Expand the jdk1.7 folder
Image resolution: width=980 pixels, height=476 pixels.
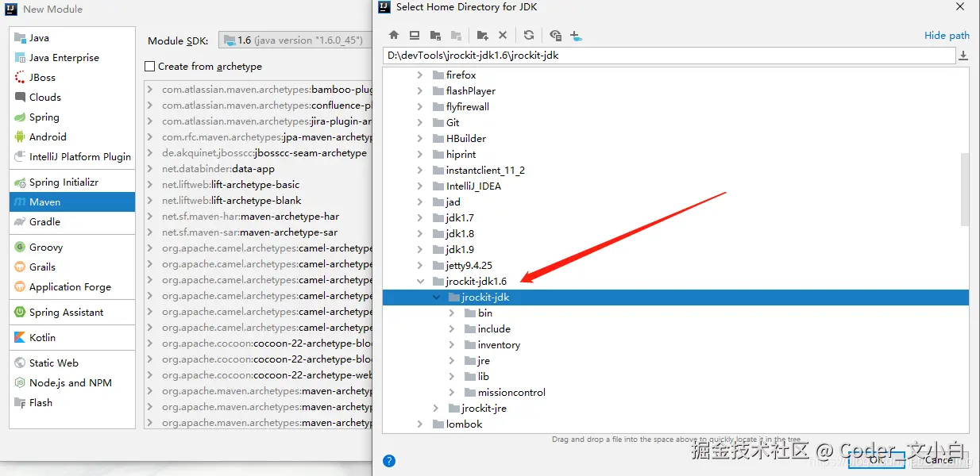point(421,218)
